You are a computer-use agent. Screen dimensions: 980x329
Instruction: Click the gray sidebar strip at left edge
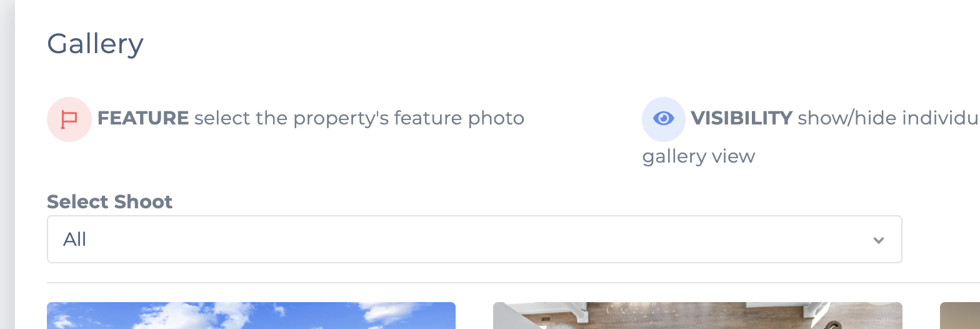point(7,164)
